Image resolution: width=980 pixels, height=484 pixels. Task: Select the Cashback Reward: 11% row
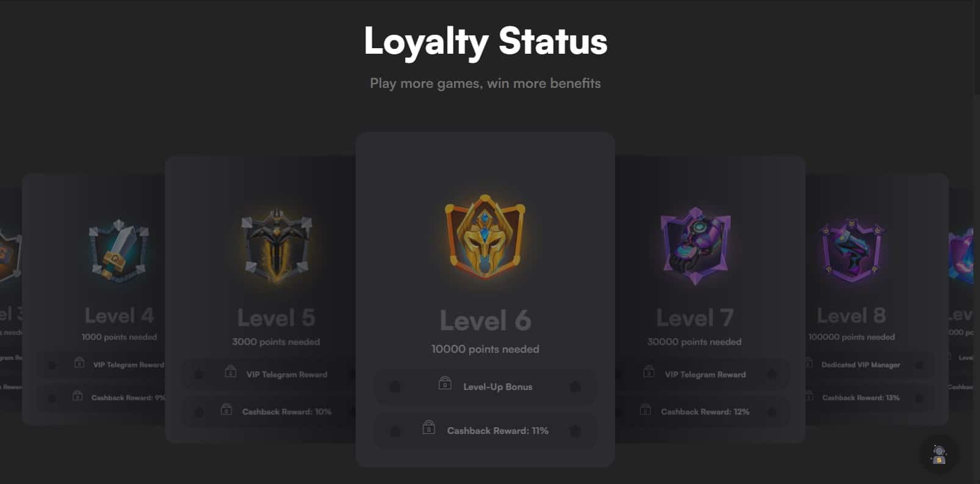485,430
